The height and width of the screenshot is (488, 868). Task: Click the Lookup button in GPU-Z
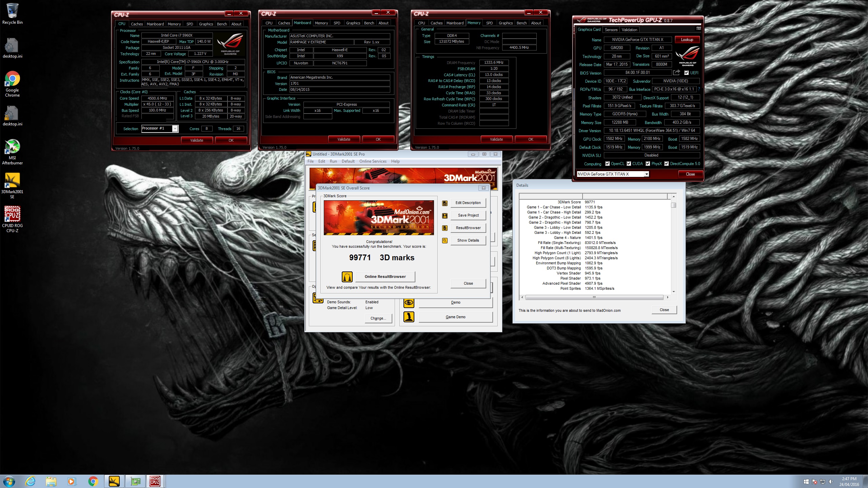tap(687, 40)
